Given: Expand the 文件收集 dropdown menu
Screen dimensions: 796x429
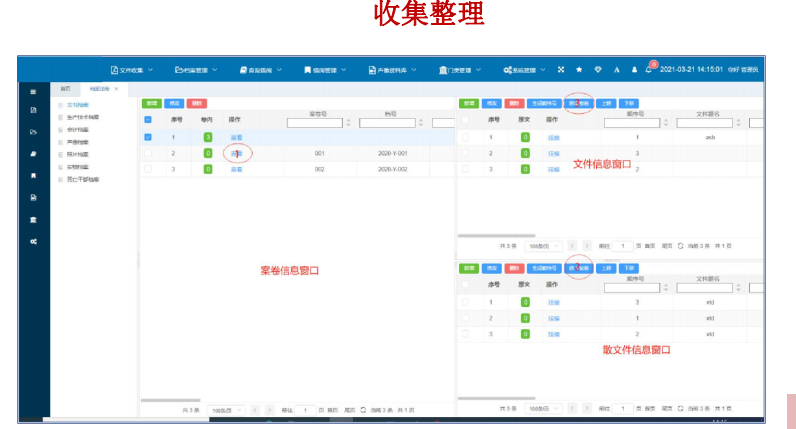Looking at the screenshot, I should [x=132, y=70].
